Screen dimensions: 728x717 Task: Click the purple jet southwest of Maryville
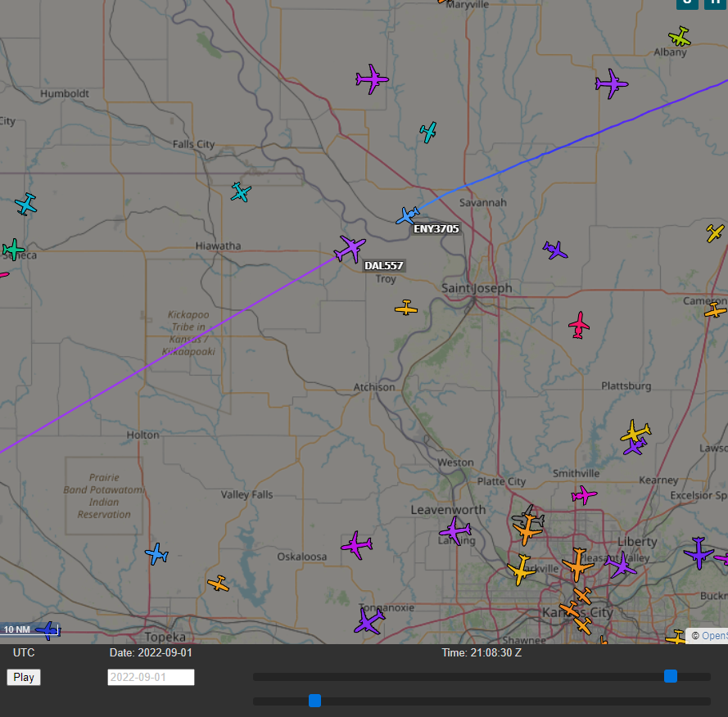(372, 79)
